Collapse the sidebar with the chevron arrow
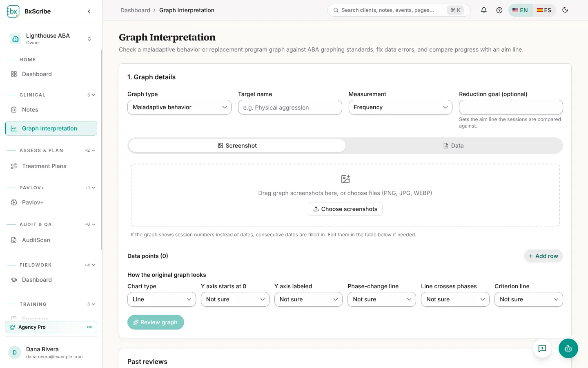588x368 pixels. [x=89, y=11]
